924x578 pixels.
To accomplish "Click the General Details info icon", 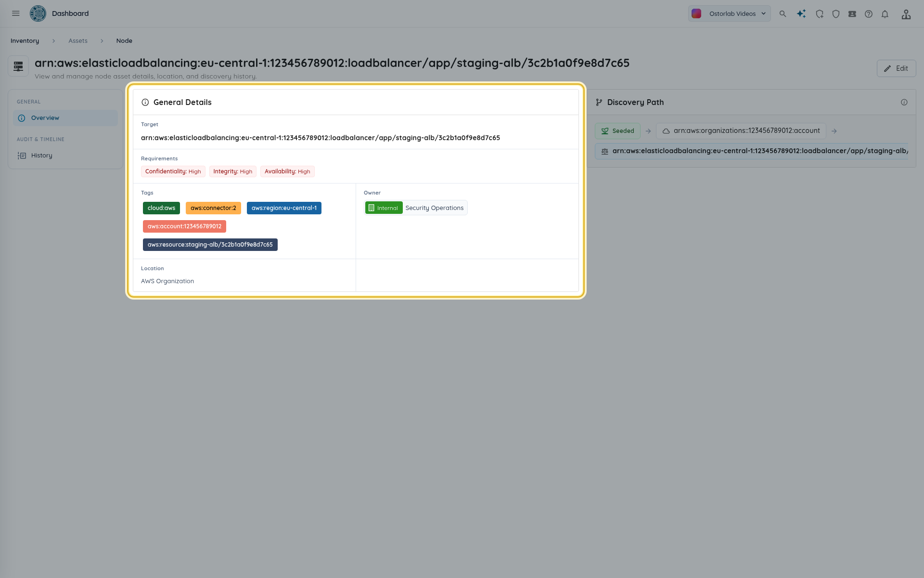I will pos(145,102).
